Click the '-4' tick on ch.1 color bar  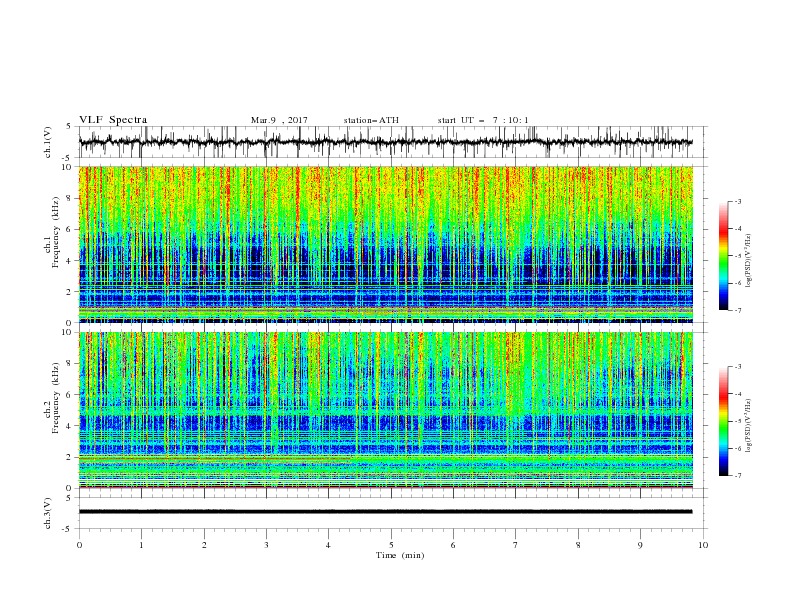pos(738,229)
